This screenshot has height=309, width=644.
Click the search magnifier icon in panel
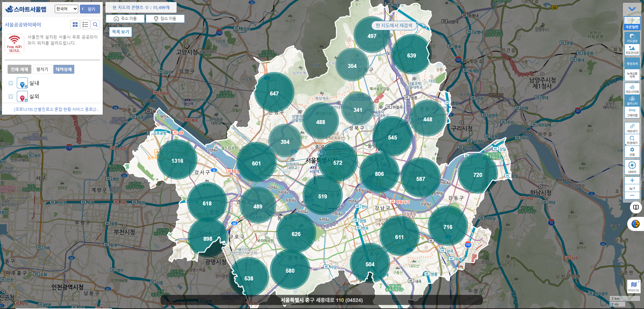pyautogui.click(x=95, y=25)
